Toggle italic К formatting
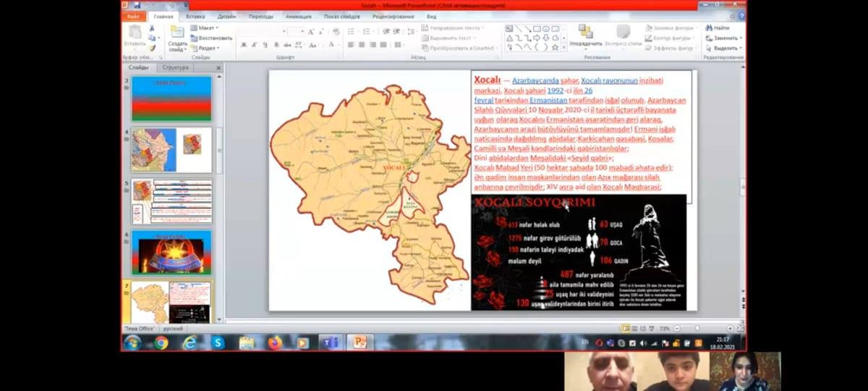The image size is (868, 391). (x=255, y=45)
